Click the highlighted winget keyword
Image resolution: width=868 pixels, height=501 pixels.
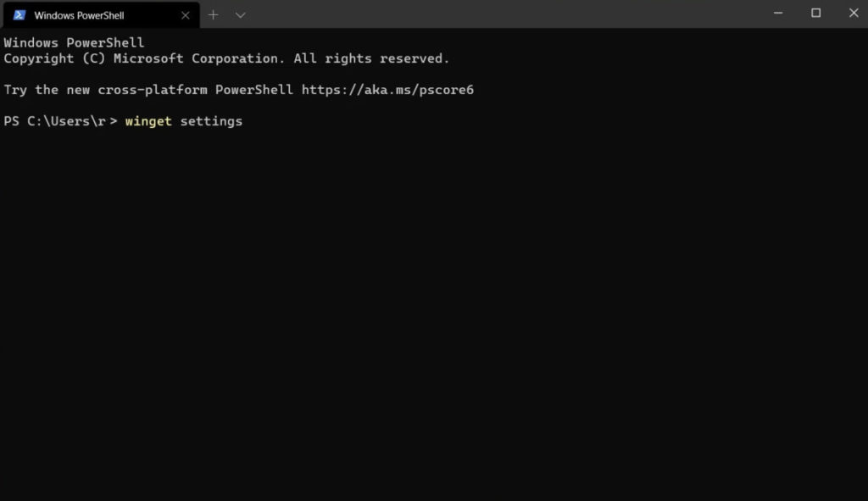(148, 120)
